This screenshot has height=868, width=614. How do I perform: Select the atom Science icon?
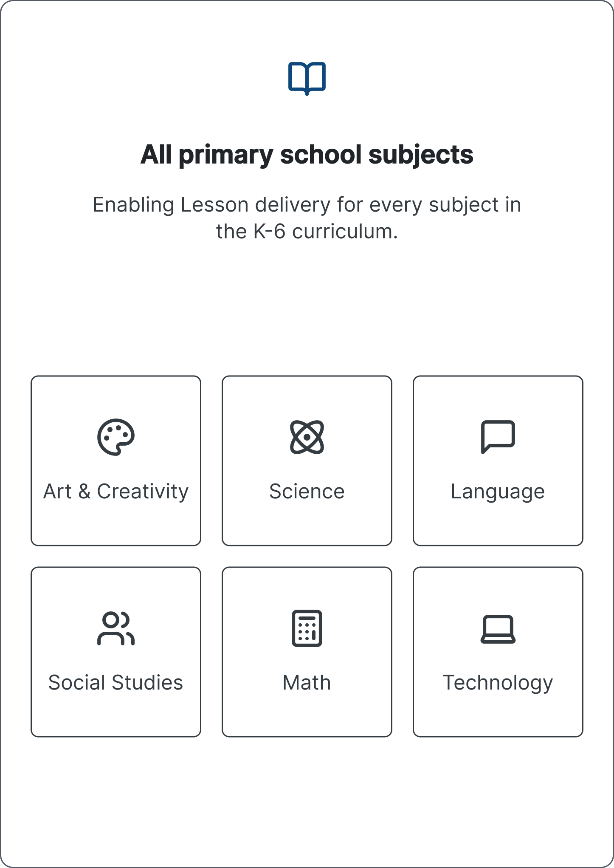307,437
